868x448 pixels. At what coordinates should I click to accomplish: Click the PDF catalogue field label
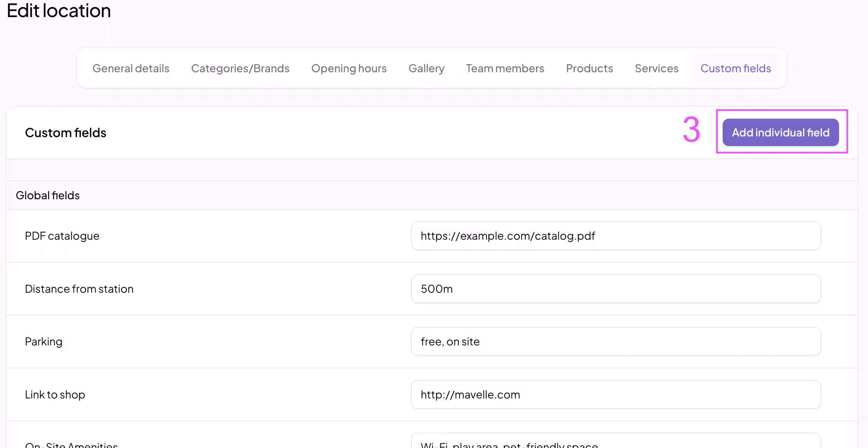[62, 236]
